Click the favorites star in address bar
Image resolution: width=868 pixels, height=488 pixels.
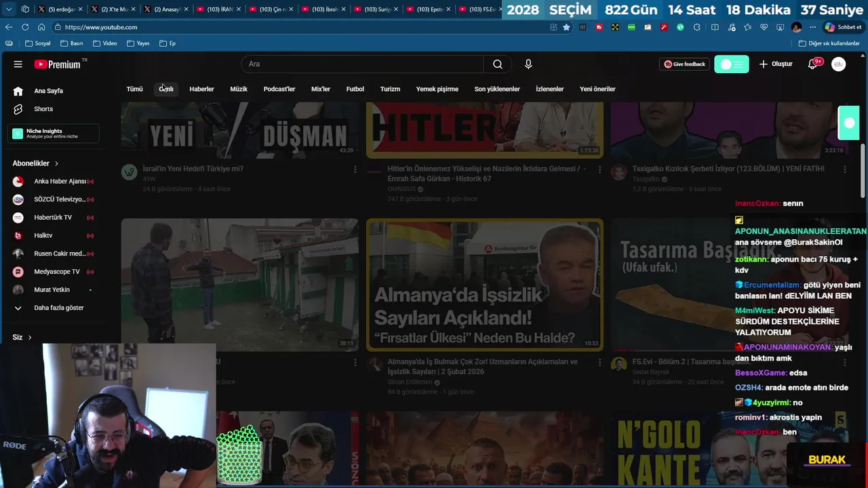pos(567,27)
